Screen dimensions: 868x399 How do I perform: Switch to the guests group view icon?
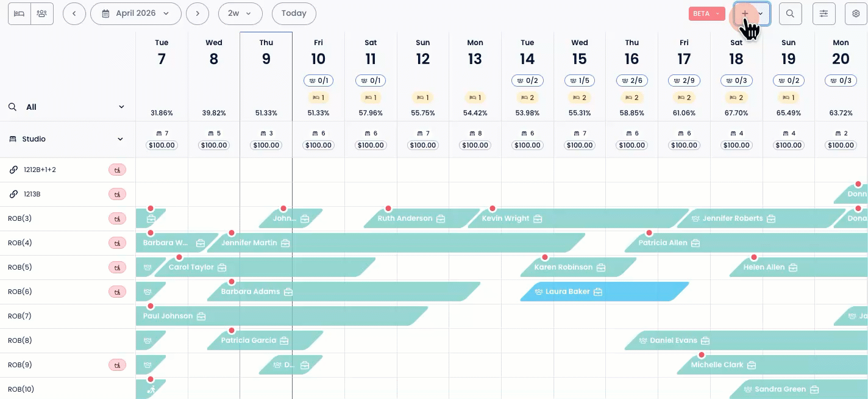[x=42, y=13]
